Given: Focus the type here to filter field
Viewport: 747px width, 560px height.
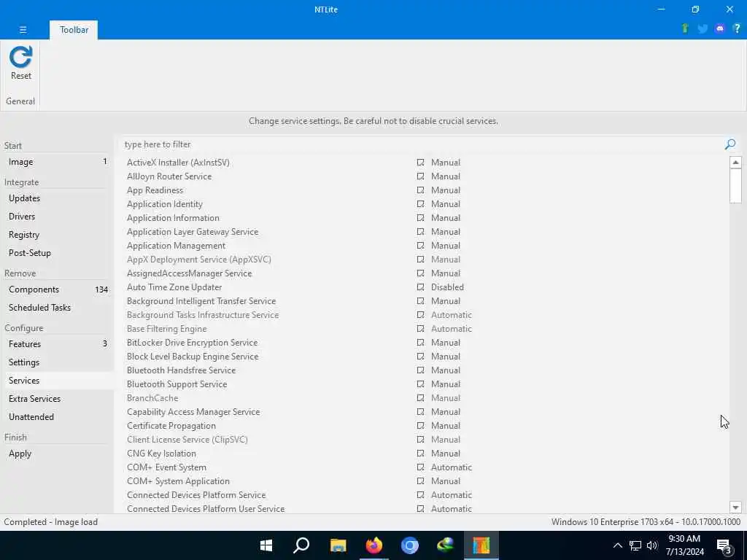Looking at the screenshot, I should click(422, 144).
